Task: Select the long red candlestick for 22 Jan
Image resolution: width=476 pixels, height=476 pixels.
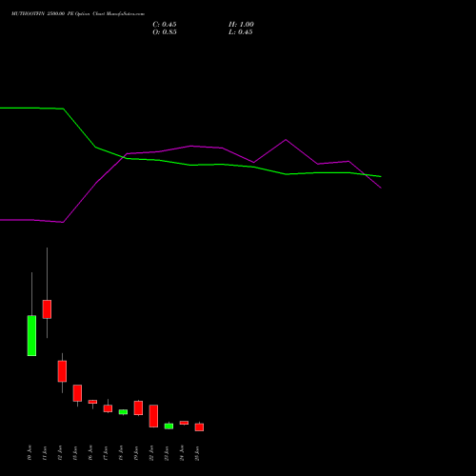Action: coord(153,416)
